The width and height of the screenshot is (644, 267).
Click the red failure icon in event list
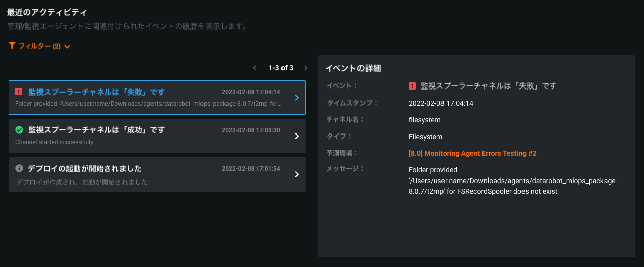pyautogui.click(x=19, y=92)
